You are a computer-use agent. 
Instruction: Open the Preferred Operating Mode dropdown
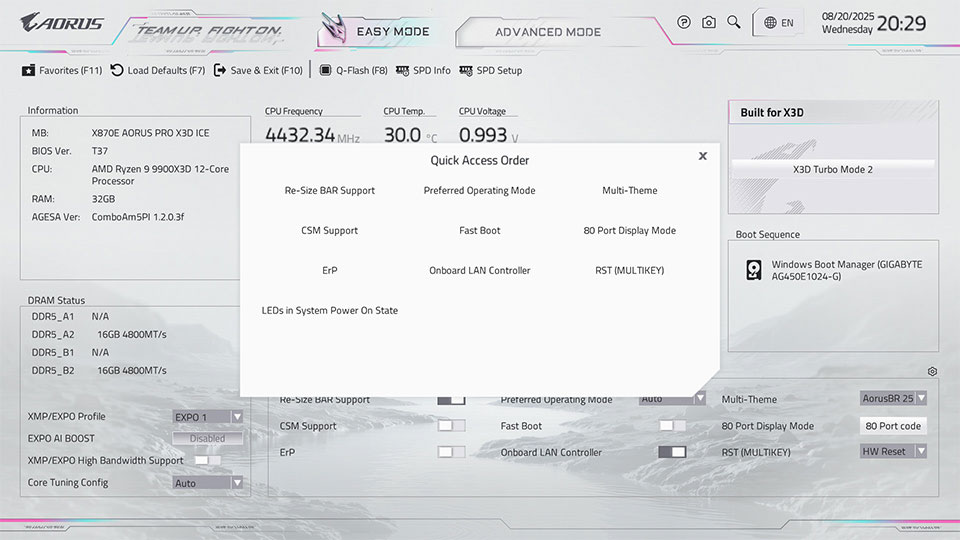[x=672, y=399]
